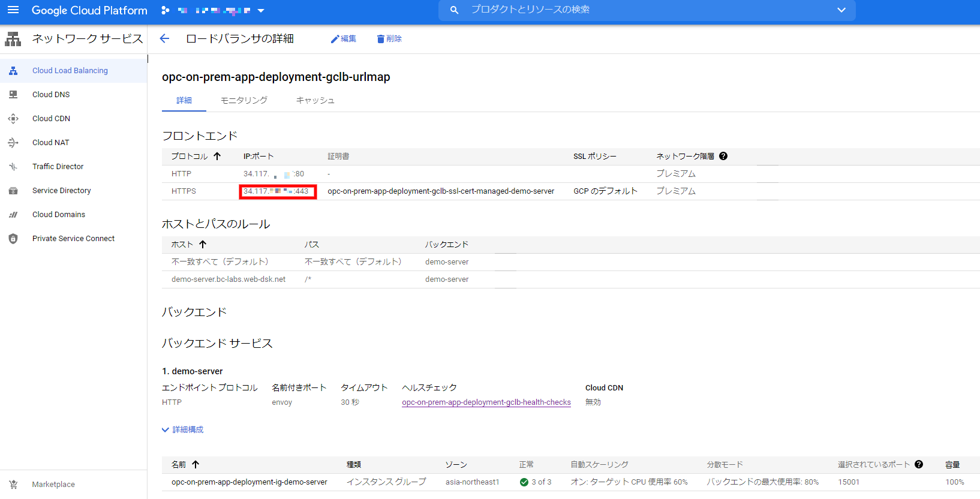Expand the search bar dropdown chevron
Viewport: 980px width, 499px height.
click(841, 10)
